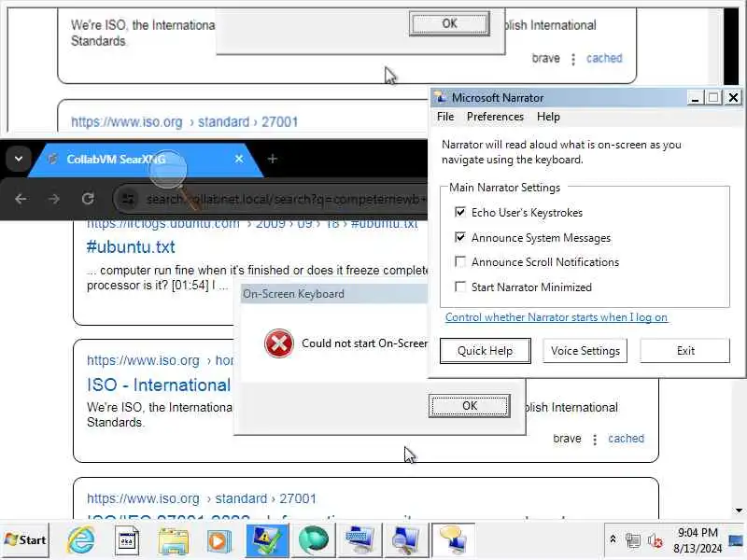Reload the current page
The image size is (747, 560).
tap(88, 199)
